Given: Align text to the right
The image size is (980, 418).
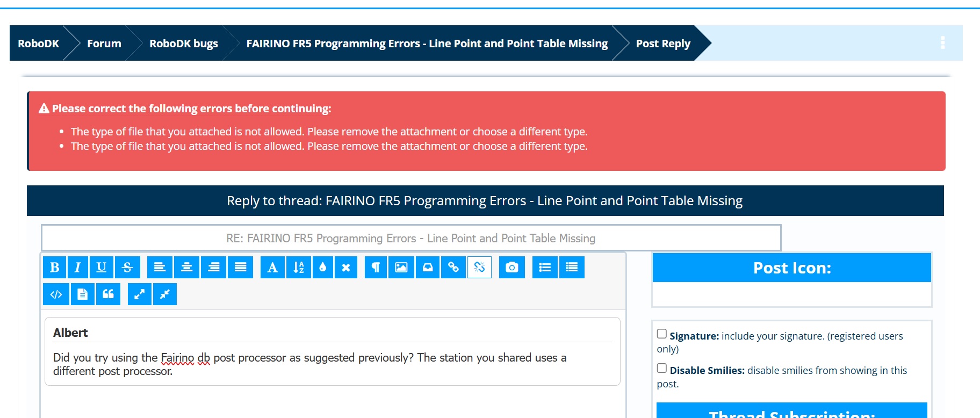Looking at the screenshot, I should [213, 267].
